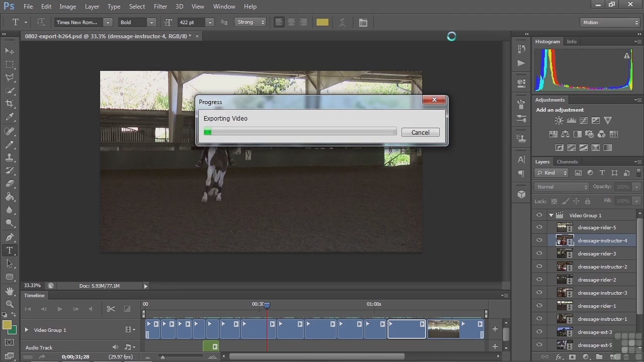
Task: Switch to the Channels tab
Action: (567, 161)
